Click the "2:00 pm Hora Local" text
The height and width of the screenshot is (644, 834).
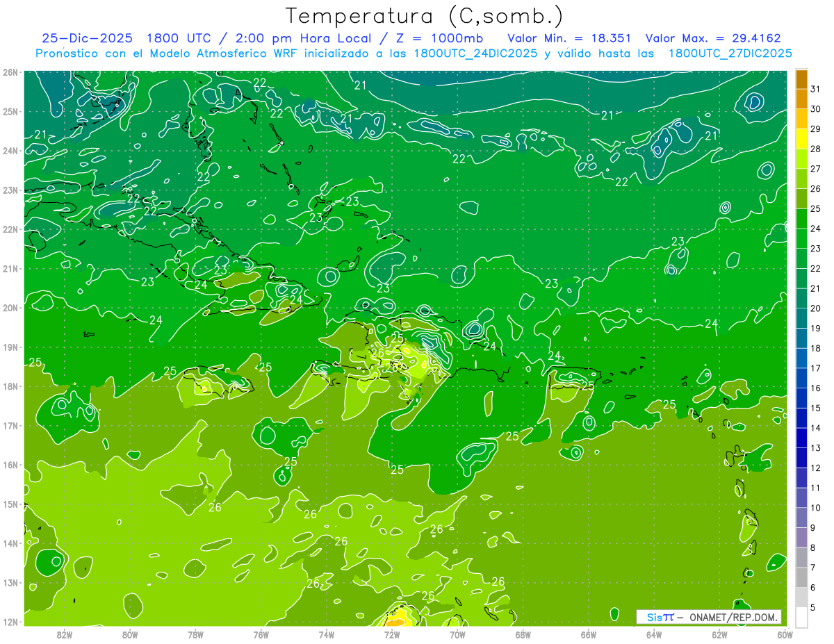click(306, 38)
